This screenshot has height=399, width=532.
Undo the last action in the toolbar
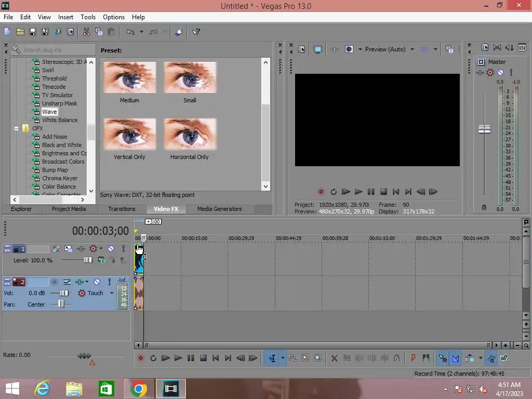click(130, 32)
